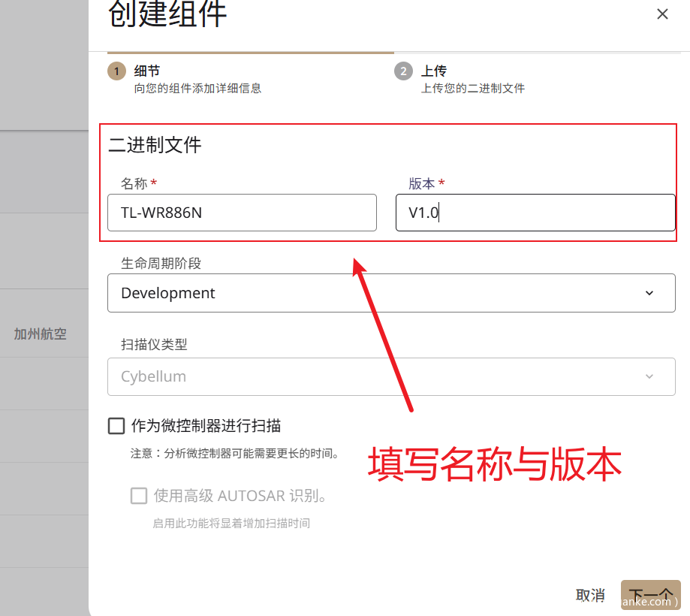Open the 生命周期阶段 Development dropdown
The height and width of the screenshot is (616, 690).
pyautogui.click(x=390, y=293)
